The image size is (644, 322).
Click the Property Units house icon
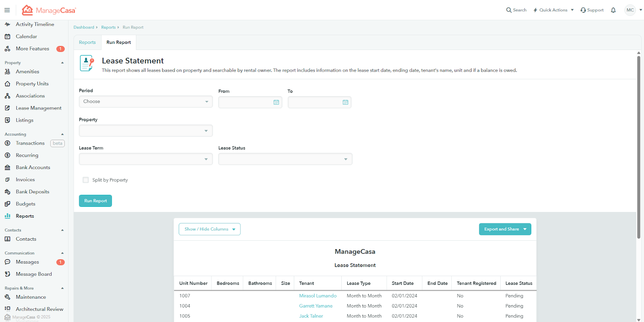pos(7,84)
